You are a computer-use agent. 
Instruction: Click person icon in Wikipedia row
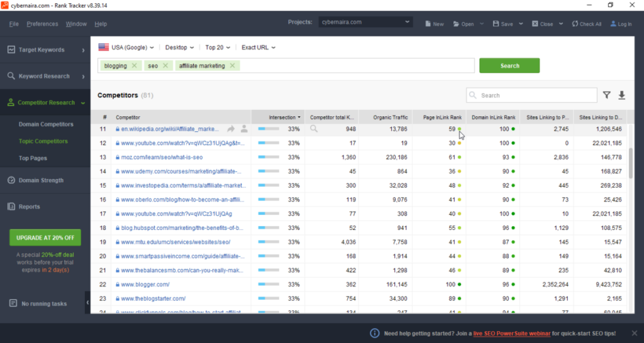244,129
